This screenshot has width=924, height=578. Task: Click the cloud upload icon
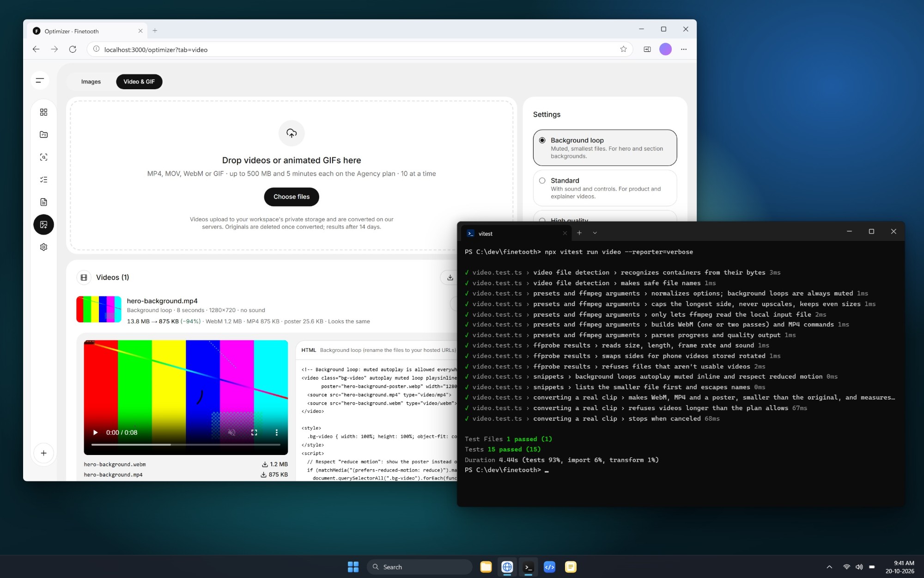(292, 133)
